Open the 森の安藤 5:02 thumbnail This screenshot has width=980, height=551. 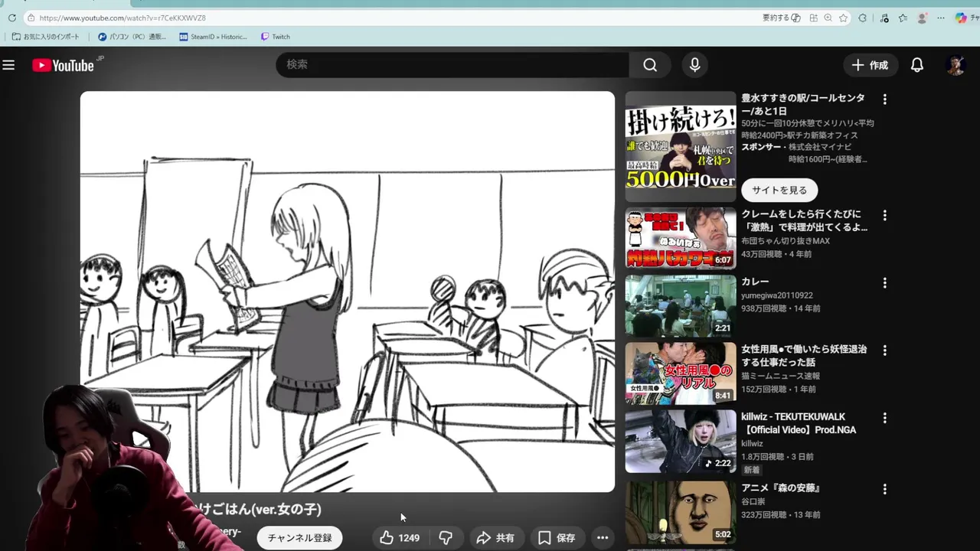click(681, 511)
